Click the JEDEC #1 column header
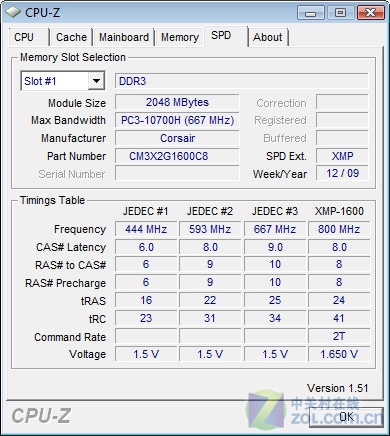This screenshot has height=436, width=390. tap(146, 211)
